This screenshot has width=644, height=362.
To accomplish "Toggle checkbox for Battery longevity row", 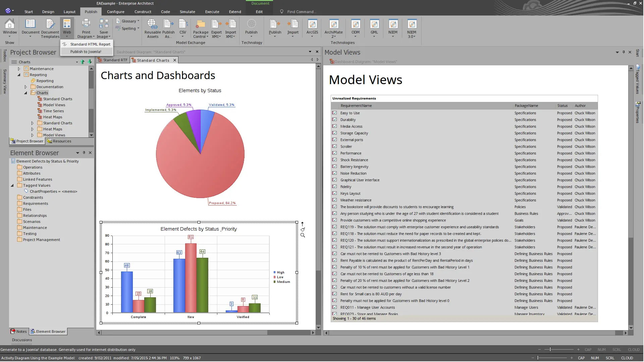I will click(334, 167).
